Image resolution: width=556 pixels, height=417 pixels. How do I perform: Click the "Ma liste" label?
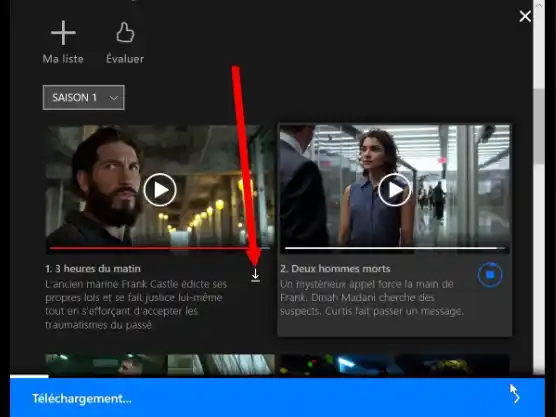point(63,59)
